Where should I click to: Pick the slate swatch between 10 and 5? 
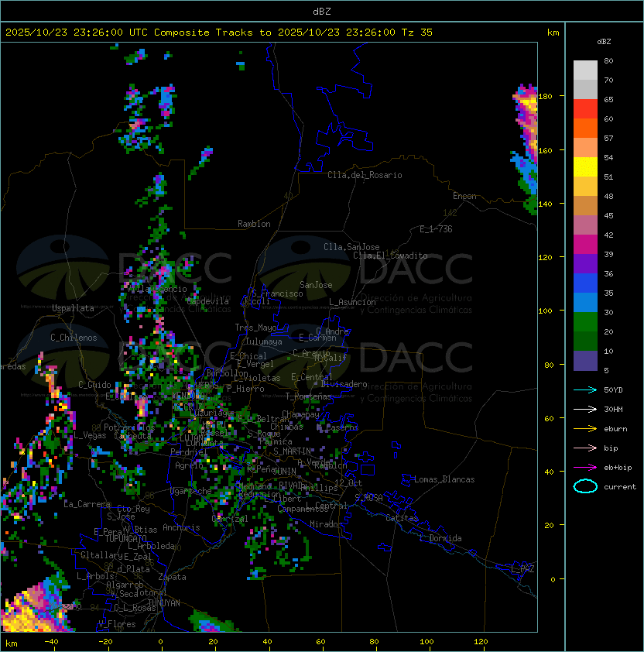[x=585, y=361]
